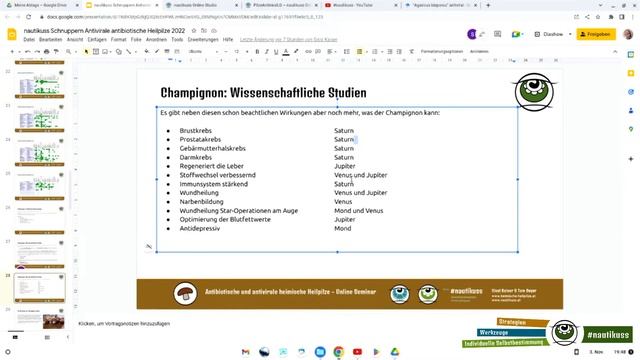The height and width of the screenshot is (360, 640).
Task: Clear text formatting
Action: [x=411, y=51]
